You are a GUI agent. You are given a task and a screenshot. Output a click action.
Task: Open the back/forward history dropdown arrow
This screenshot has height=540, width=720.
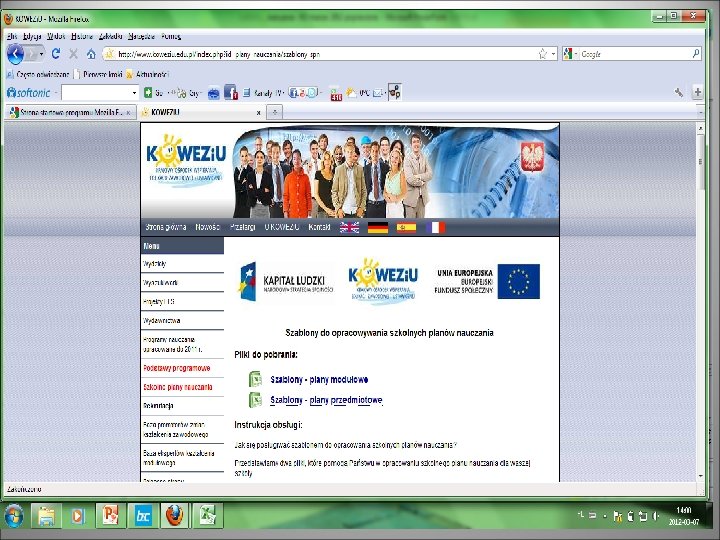click(41, 54)
